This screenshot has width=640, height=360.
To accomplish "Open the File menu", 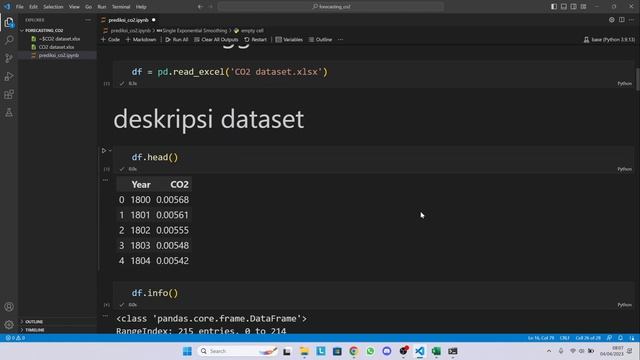I will pos(20,7).
